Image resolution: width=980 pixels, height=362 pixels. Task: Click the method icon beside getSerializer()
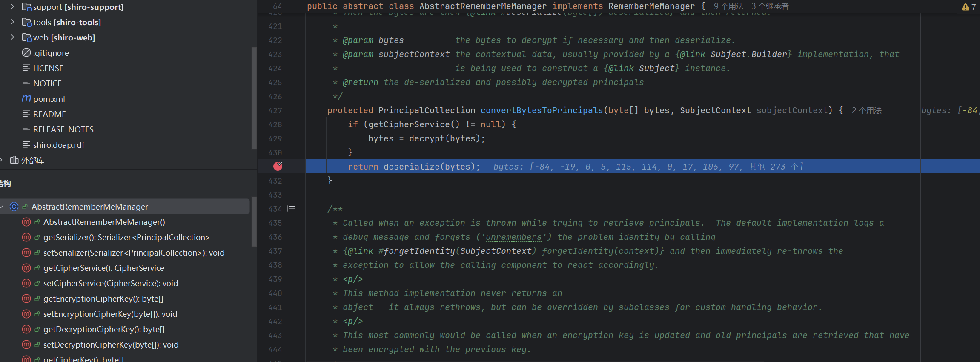pyautogui.click(x=26, y=237)
